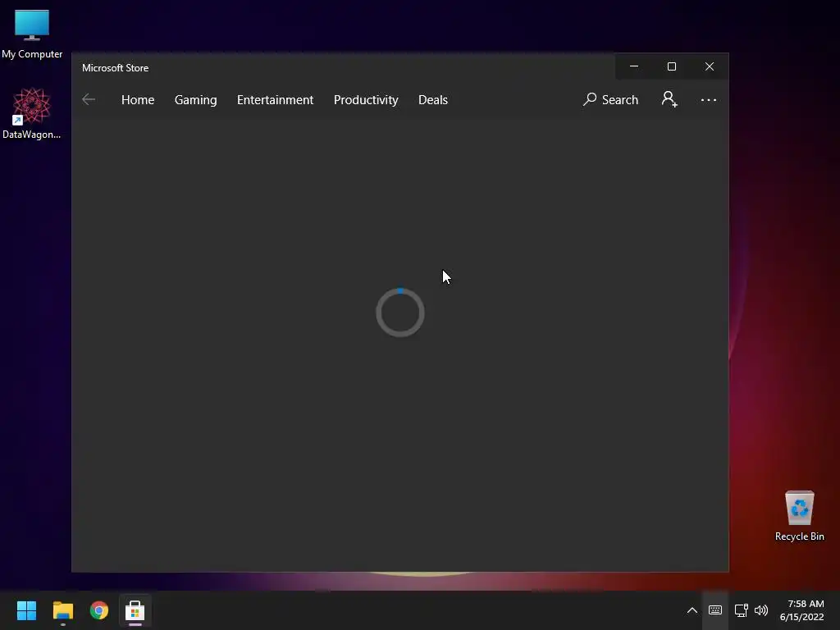Maximize the Microsoft Store window

click(671, 66)
